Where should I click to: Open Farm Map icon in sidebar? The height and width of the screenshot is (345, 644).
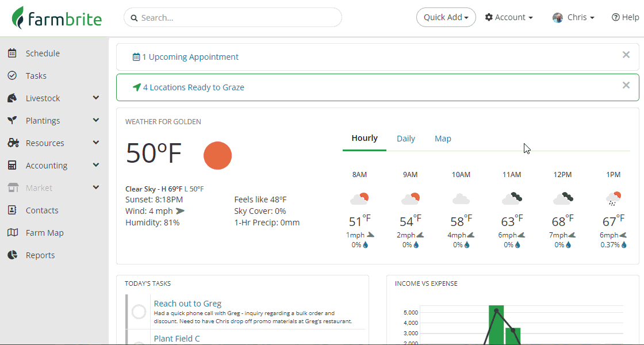[12, 233]
